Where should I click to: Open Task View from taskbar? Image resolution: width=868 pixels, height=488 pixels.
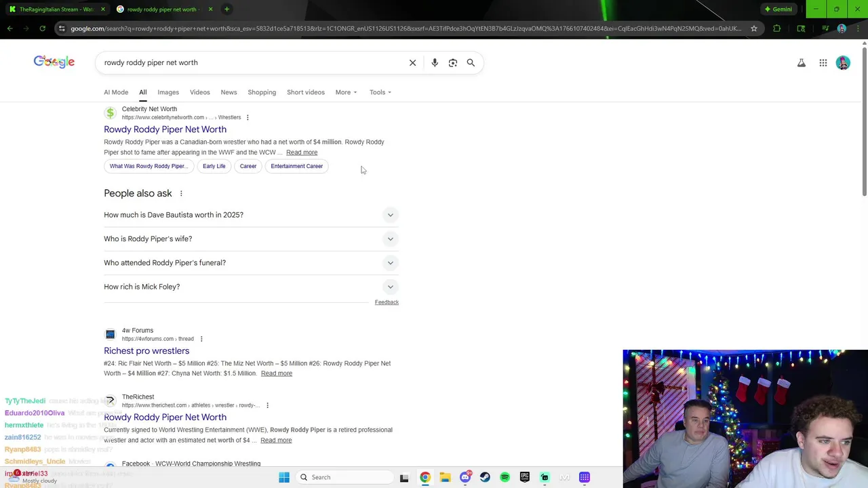(404, 477)
